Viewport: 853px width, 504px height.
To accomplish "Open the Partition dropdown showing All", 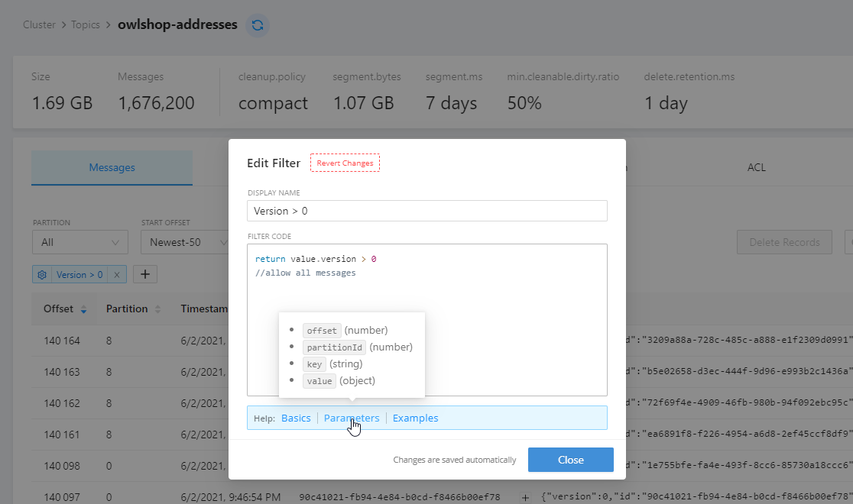I will 79,241.
